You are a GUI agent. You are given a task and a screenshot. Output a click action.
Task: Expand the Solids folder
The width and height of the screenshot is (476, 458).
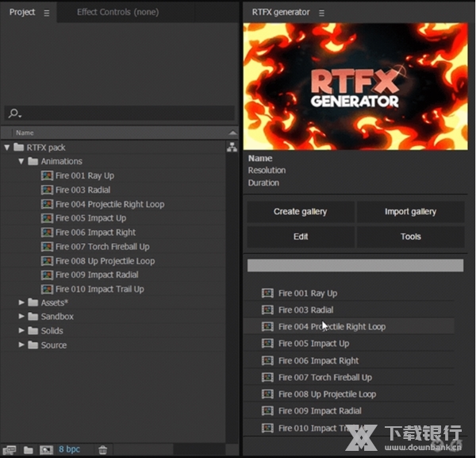coord(21,330)
